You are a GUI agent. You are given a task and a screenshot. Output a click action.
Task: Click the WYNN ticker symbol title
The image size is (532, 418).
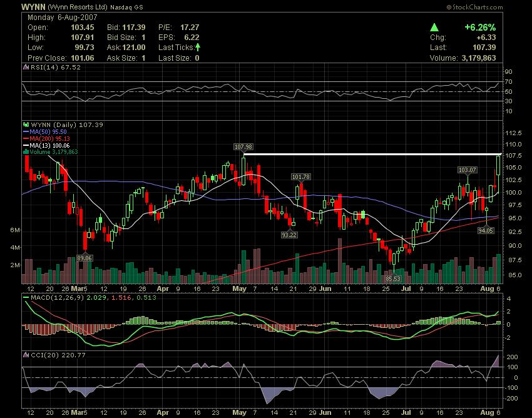[x=33, y=7]
